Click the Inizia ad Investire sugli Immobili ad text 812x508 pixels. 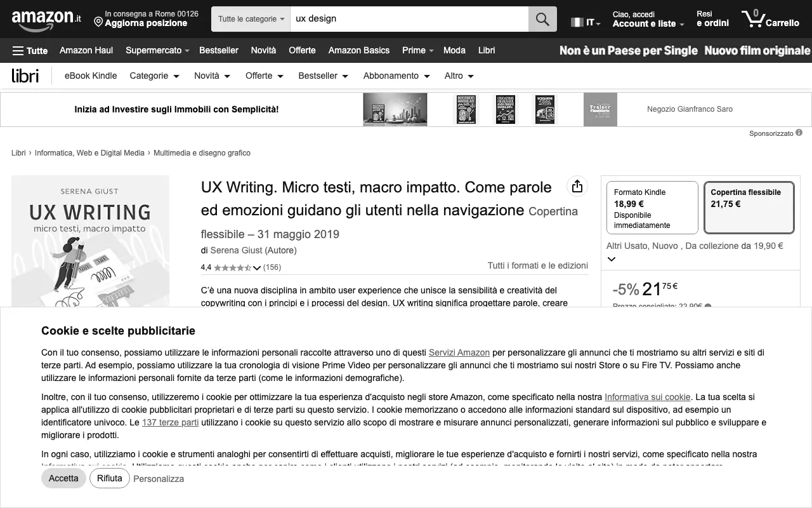coord(176,109)
